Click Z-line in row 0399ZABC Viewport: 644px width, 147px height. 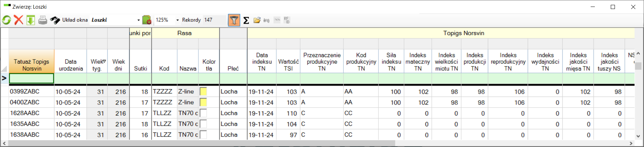pyautogui.click(x=188, y=92)
